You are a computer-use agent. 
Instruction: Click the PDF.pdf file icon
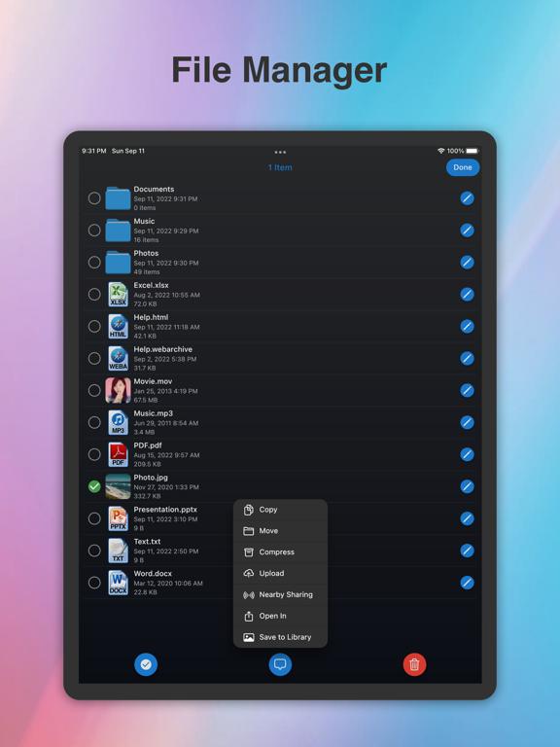point(118,454)
